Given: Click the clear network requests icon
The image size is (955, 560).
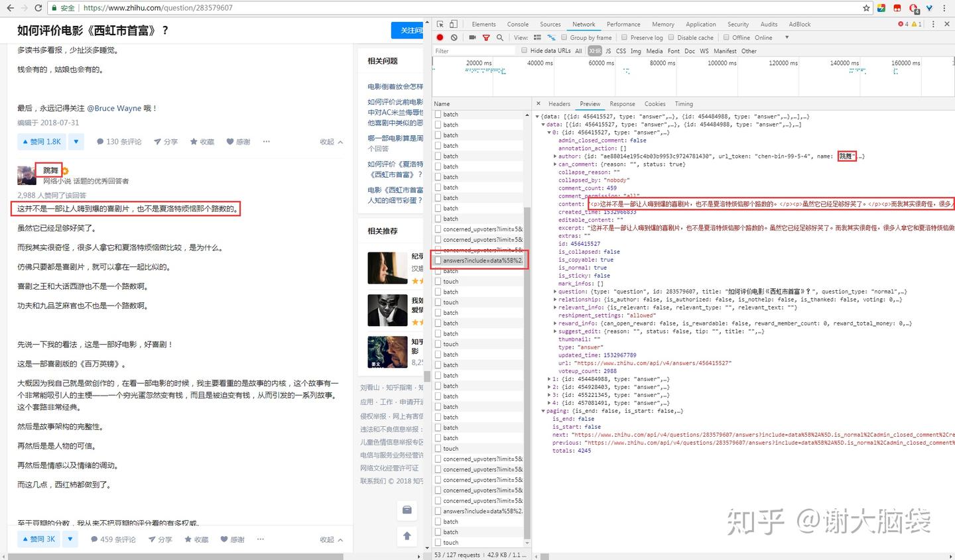Looking at the screenshot, I should click(x=454, y=37).
